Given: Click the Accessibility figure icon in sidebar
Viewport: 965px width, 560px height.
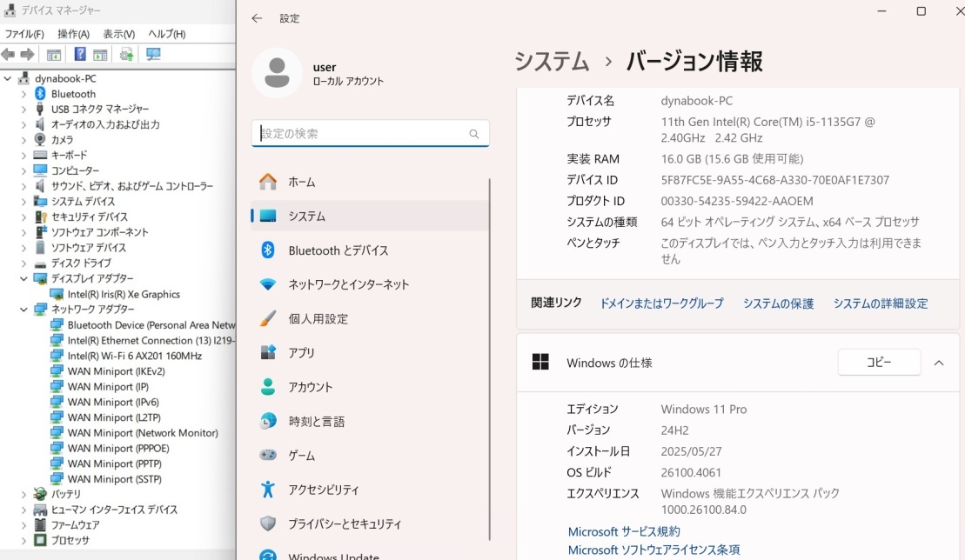Looking at the screenshot, I should click(x=268, y=490).
